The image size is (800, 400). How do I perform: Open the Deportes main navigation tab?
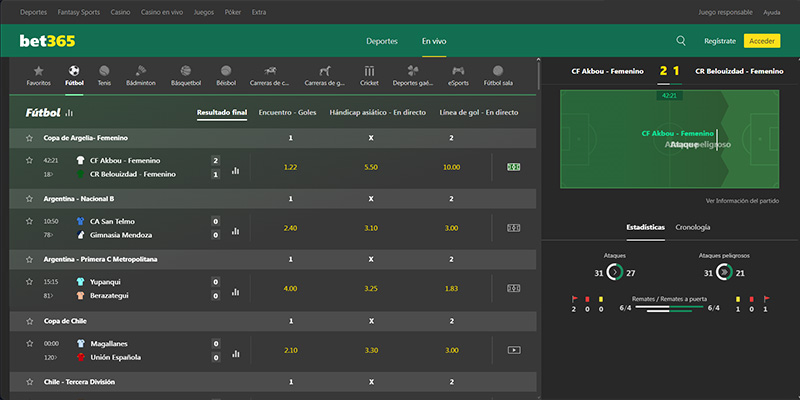[x=382, y=41]
